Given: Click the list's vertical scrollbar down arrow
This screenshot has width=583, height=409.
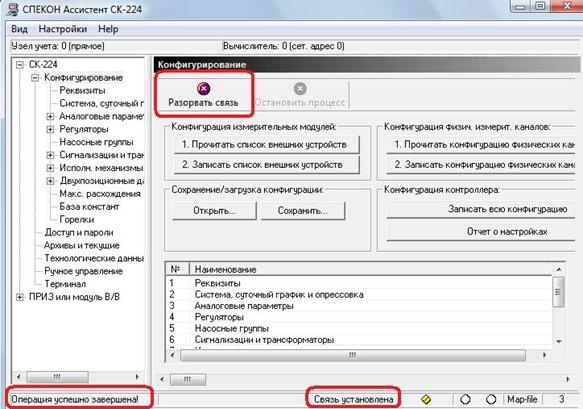Looking at the screenshot, I should pyautogui.click(x=558, y=341).
